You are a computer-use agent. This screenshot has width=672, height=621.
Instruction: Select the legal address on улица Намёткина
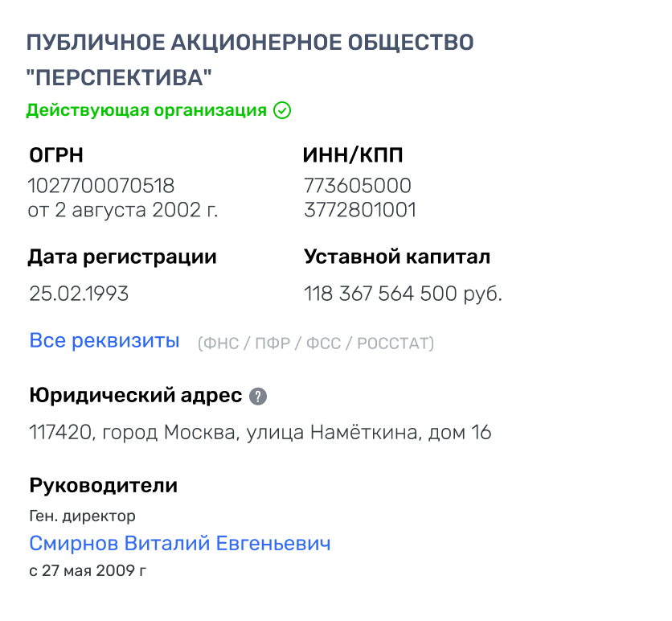[260, 433]
